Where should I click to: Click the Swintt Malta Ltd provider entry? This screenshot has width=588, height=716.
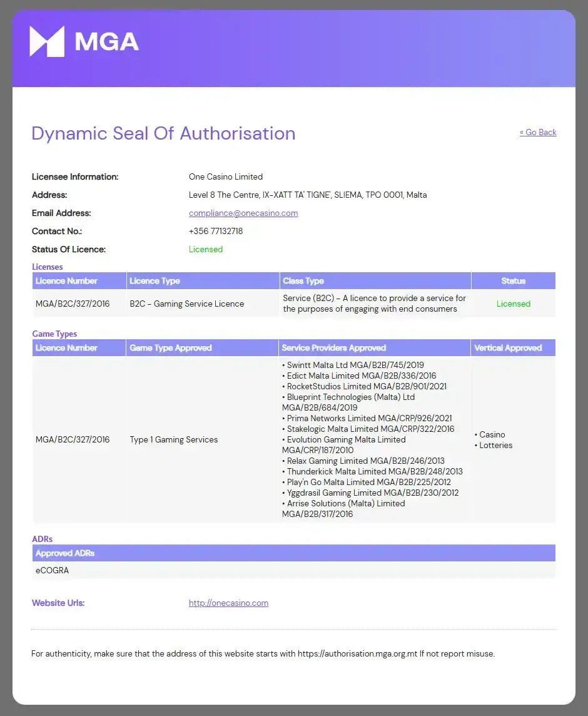pos(353,365)
